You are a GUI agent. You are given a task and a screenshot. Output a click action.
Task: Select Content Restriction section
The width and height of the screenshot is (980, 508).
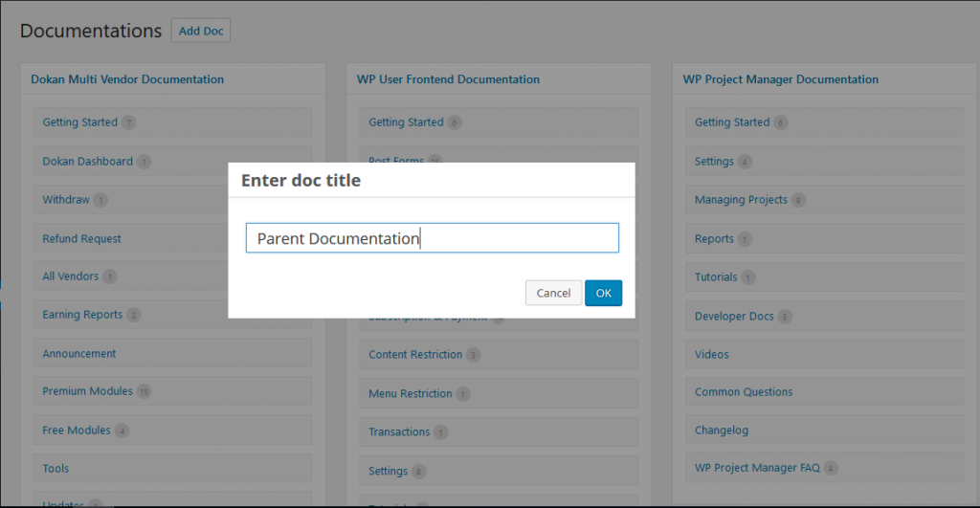(415, 355)
